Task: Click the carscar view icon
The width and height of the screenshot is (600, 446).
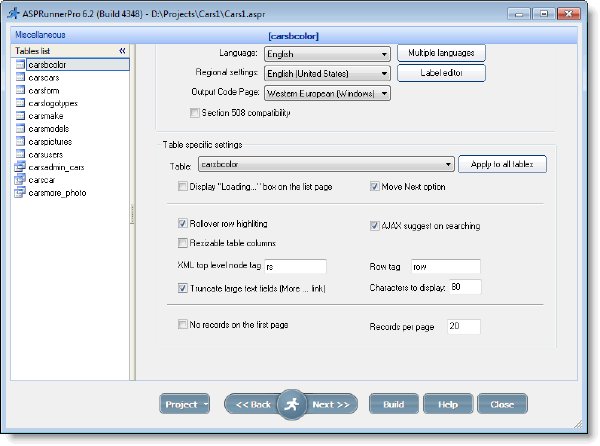Action: tap(20, 179)
